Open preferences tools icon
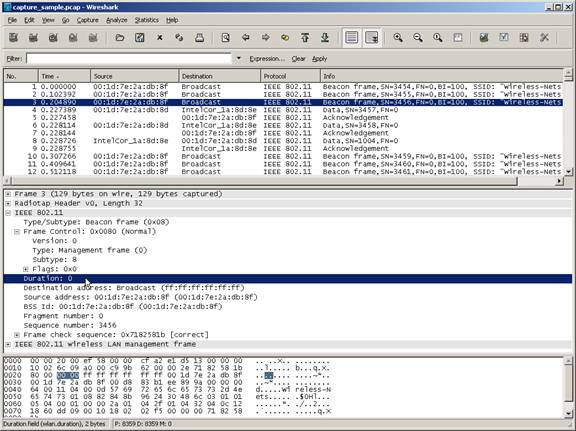The height and width of the screenshot is (431, 576). click(x=544, y=37)
